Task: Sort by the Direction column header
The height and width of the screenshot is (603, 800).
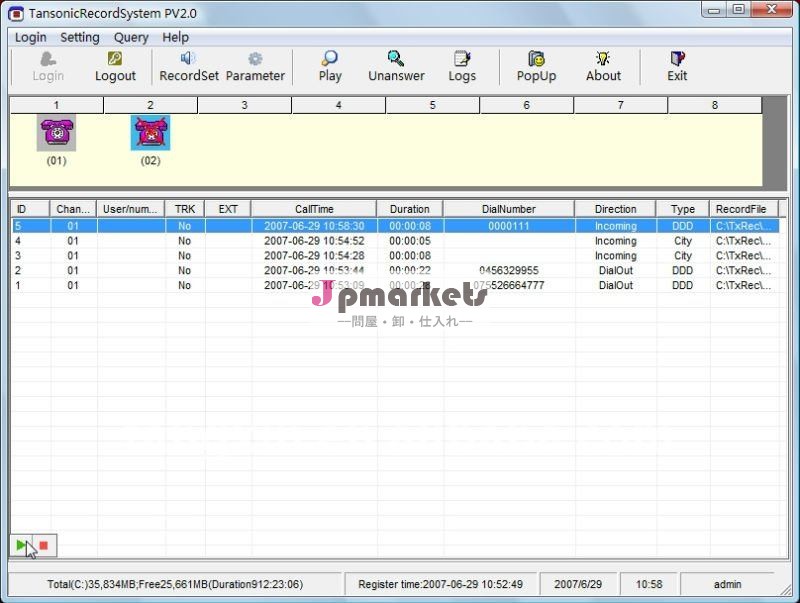Action: 615,209
